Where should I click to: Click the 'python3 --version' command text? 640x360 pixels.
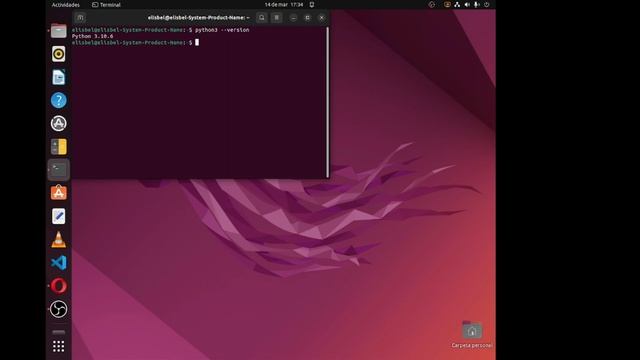pyautogui.click(x=222, y=30)
